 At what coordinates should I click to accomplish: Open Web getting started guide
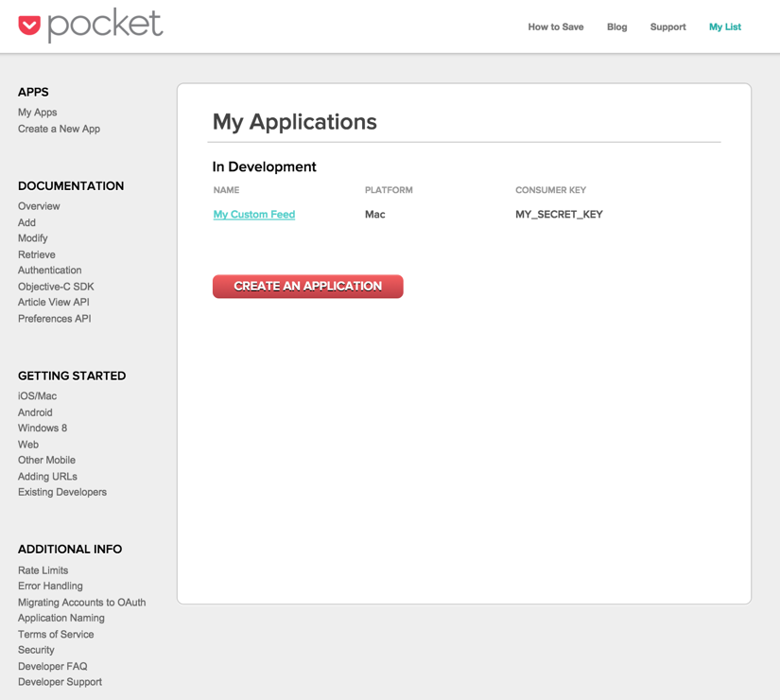click(x=28, y=445)
